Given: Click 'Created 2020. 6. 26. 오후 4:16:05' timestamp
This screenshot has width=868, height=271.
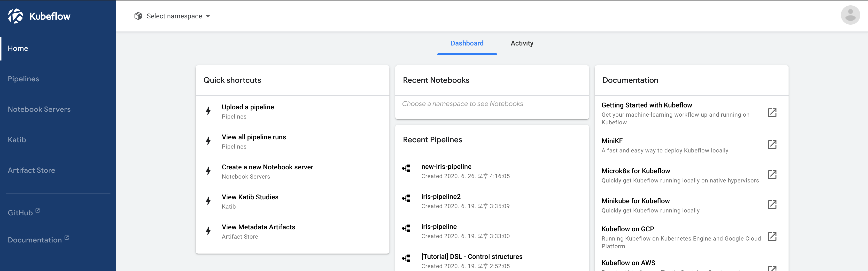Looking at the screenshot, I should (x=465, y=176).
